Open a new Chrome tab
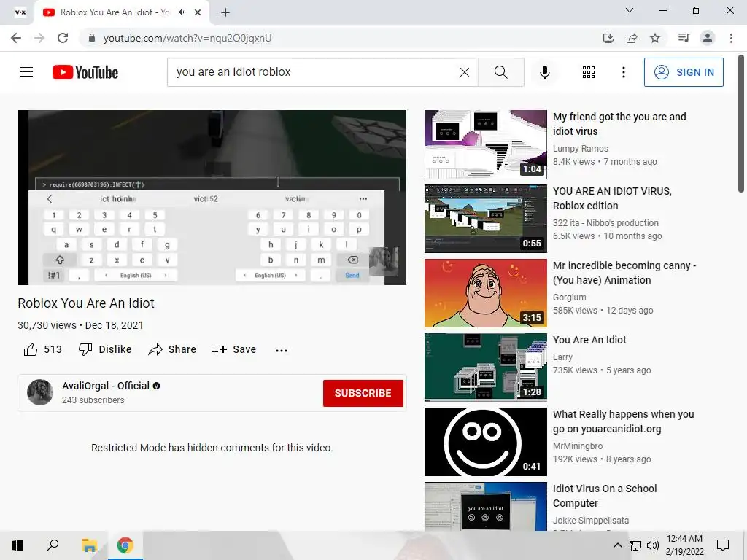The height and width of the screenshot is (560, 747). tap(225, 12)
